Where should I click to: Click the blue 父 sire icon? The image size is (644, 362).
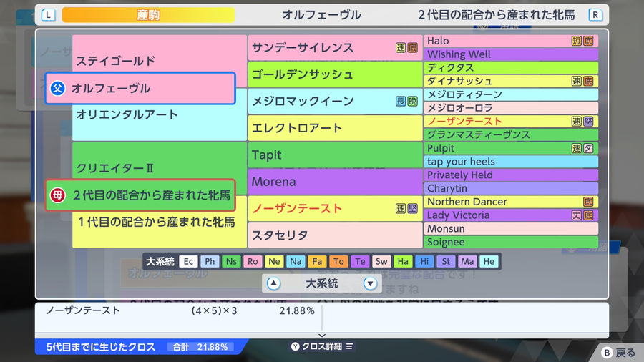click(x=57, y=88)
